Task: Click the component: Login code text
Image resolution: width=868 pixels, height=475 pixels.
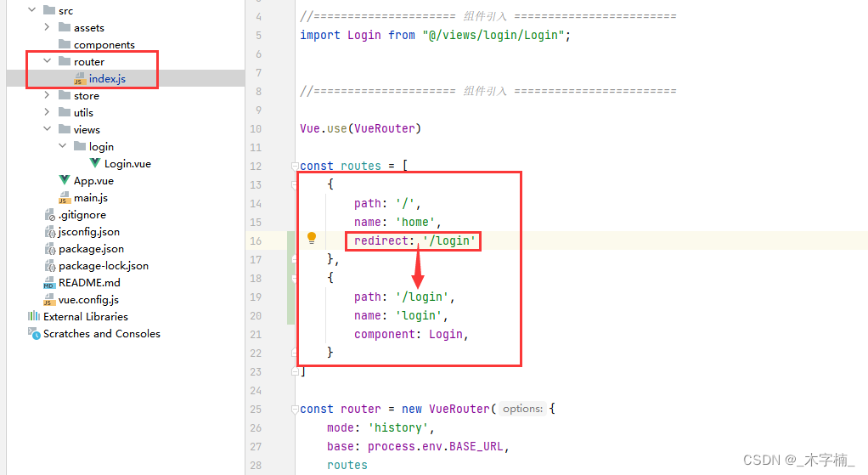Action: [x=411, y=335]
